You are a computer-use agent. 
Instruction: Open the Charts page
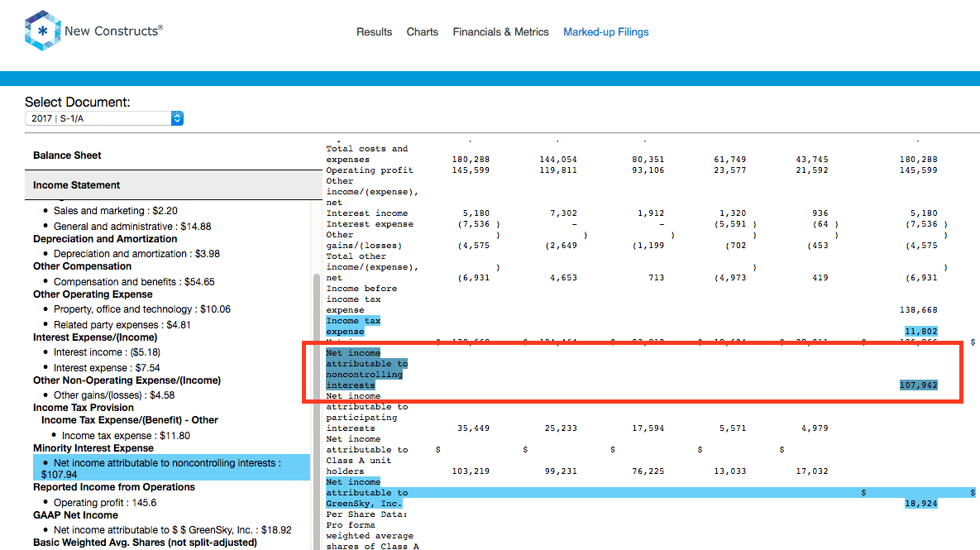[423, 32]
